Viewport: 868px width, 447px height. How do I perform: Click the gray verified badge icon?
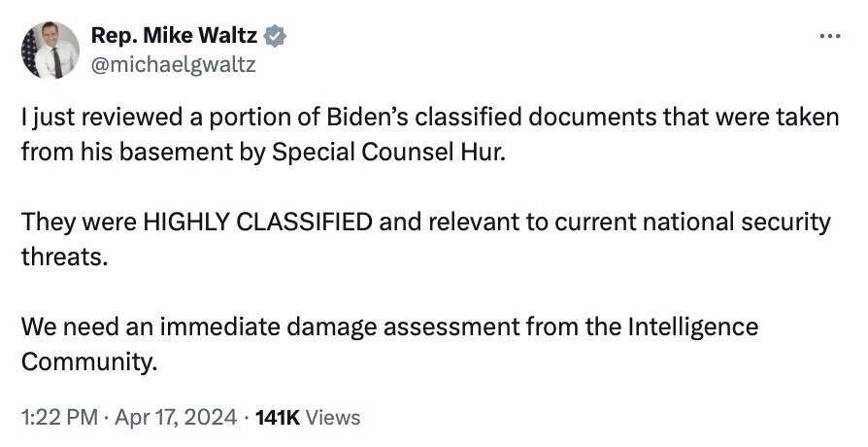tap(276, 37)
